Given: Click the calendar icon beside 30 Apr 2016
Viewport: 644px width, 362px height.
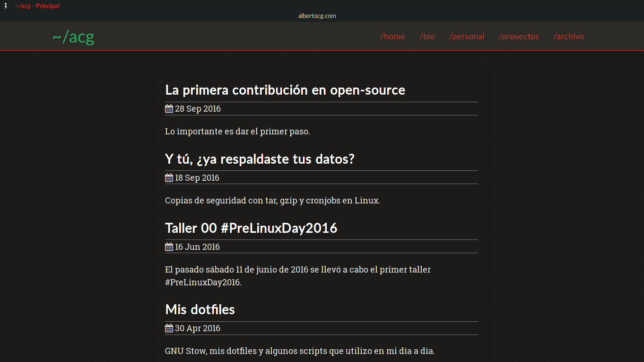Looking at the screenshot, I should (169, 328).
